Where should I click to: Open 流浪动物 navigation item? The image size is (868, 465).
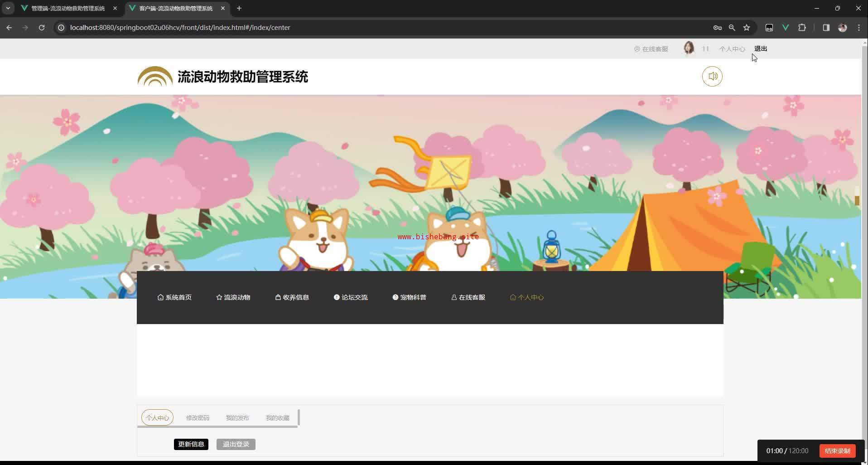tap(233, 297)
